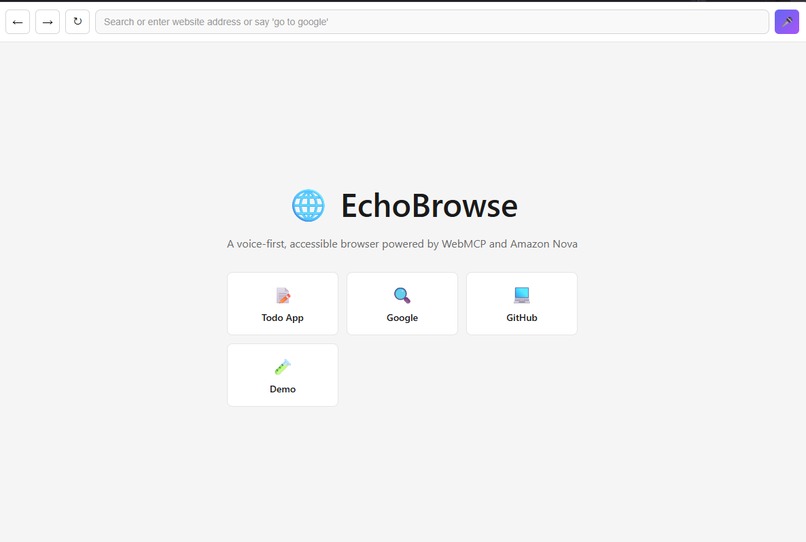Click the voice-first accessible browser tagline

point(402,244)
